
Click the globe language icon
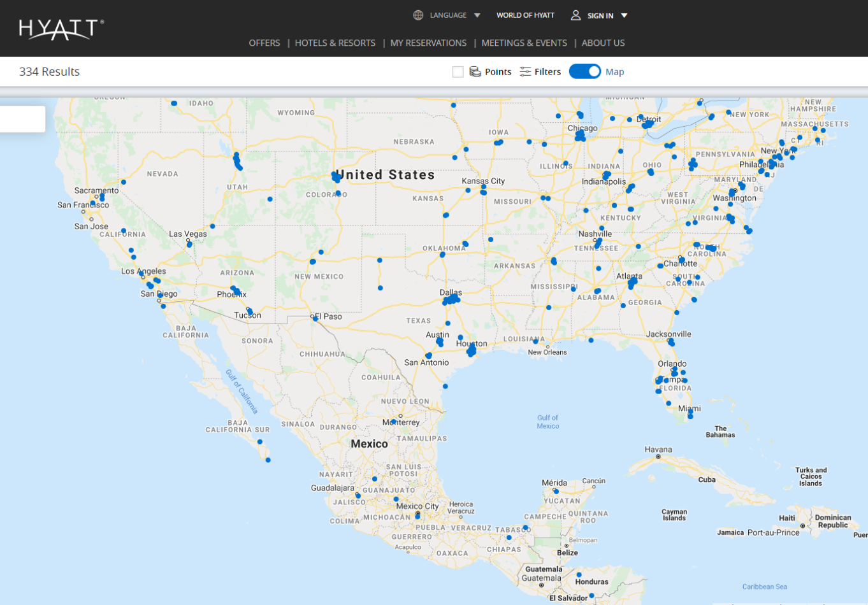pos(418,15)
